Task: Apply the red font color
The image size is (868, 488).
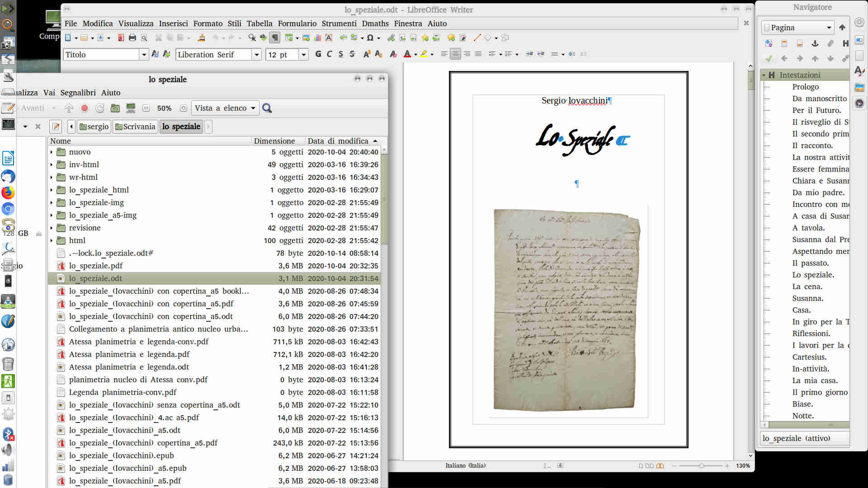Action: [x=407, y=54]
